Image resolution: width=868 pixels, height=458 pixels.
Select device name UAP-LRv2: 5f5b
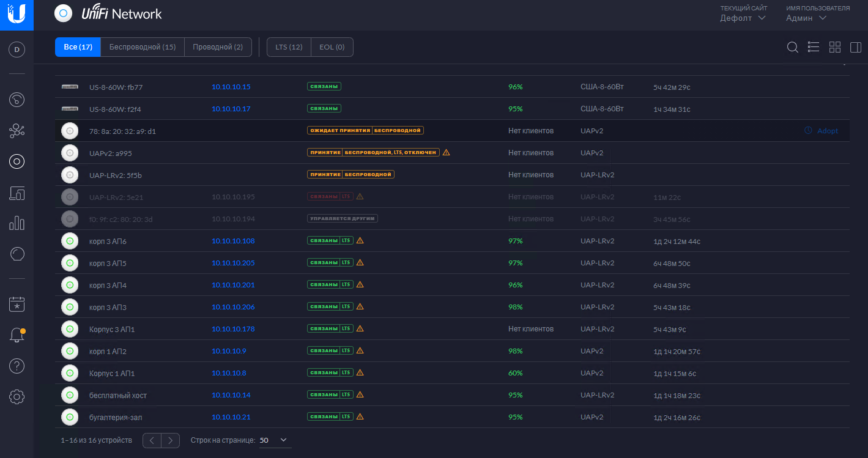tap(116, 175)
